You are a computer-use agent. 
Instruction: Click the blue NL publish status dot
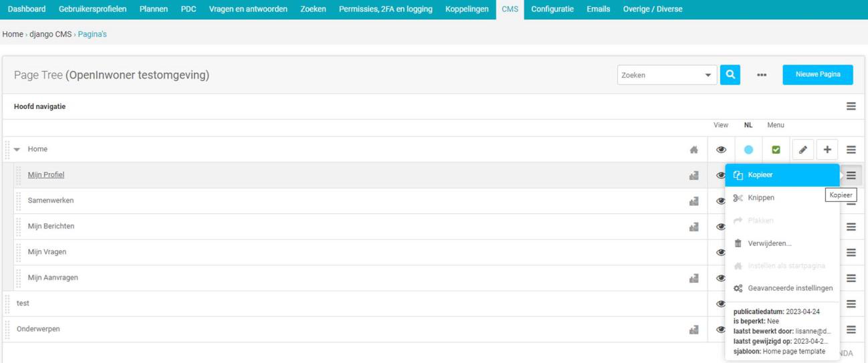click(x=748, y=150)
